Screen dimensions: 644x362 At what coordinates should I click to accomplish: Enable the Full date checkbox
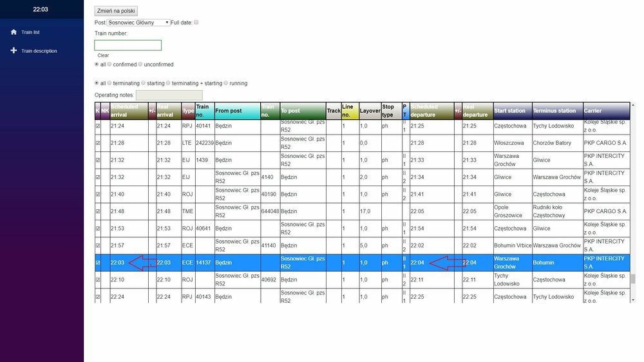196,23
